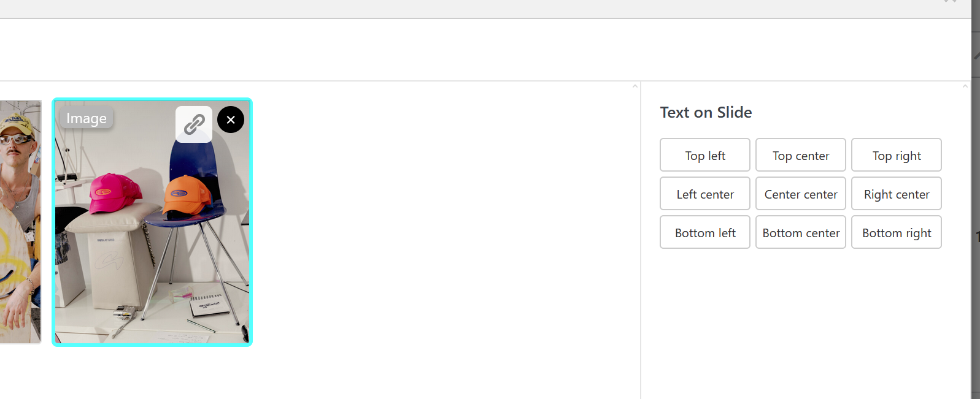Click the Text on Slide heading

tap(706, 112)
